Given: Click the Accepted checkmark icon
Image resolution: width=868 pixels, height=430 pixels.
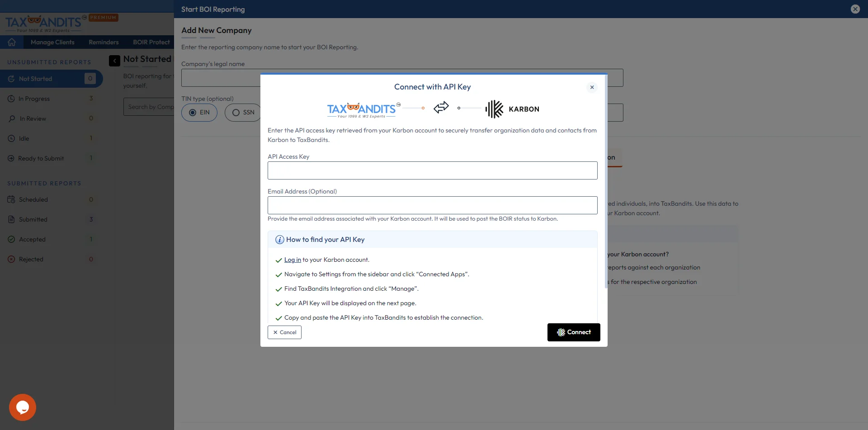Looking at the screenshot, I should 11,239.
